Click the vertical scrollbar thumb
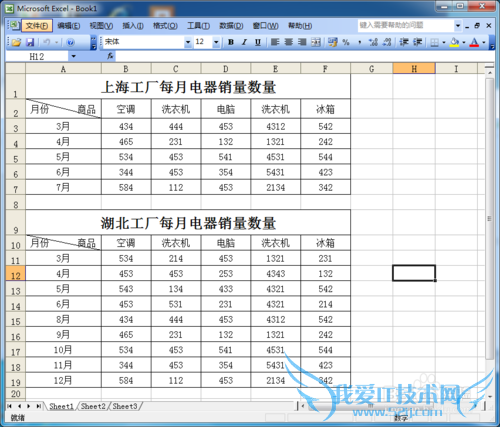This screenshot has width=500, height=427. 489,218
